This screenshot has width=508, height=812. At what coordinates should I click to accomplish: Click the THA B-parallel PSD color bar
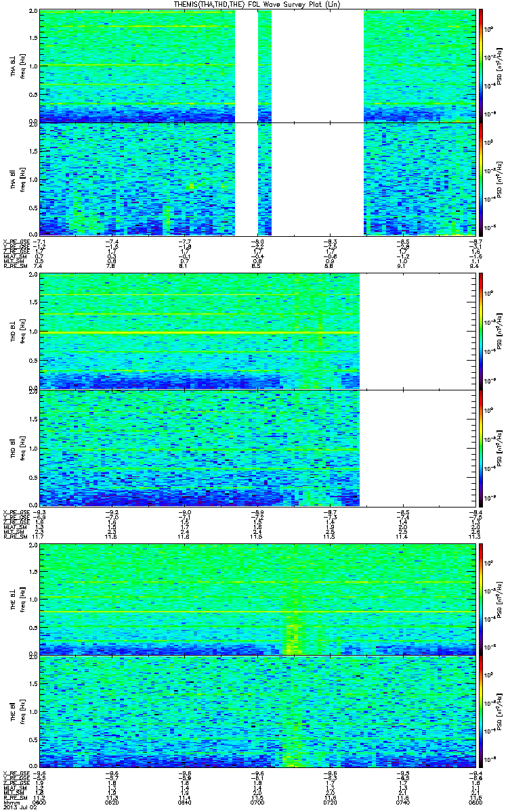coord(481,179)
